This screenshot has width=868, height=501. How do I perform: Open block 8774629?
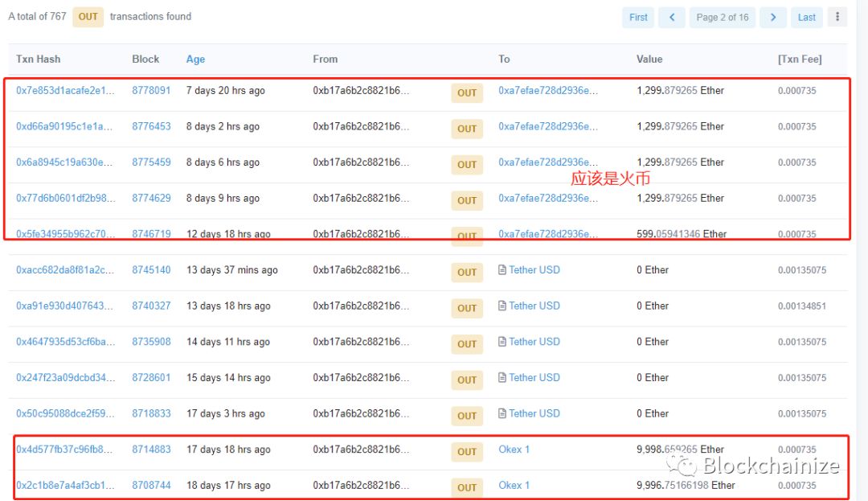click(151, 198)
